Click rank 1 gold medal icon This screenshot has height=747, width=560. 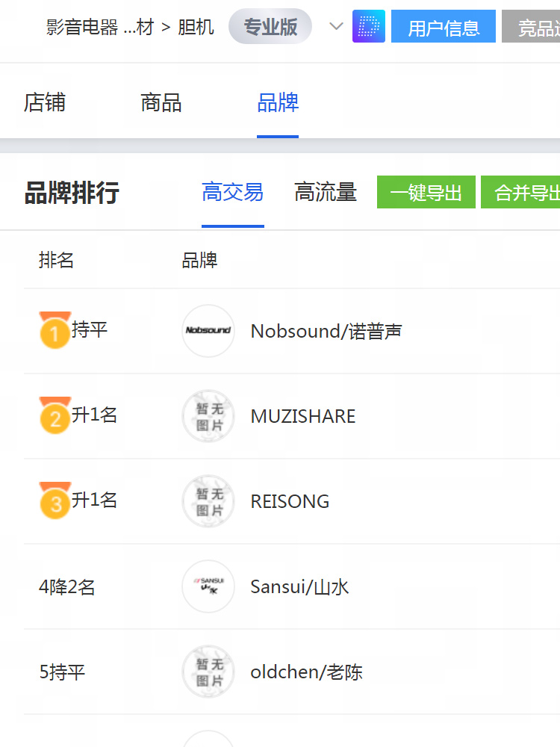(x=55, y=330)
